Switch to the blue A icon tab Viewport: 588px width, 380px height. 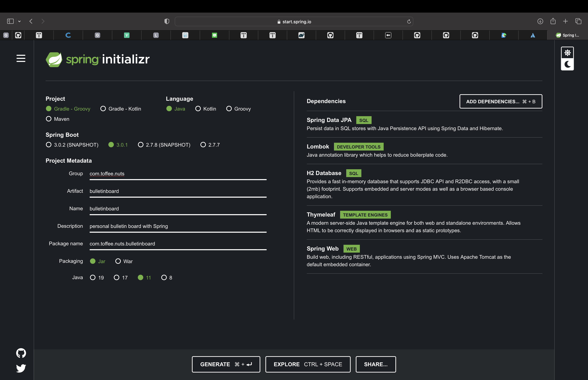coord(533,35)
